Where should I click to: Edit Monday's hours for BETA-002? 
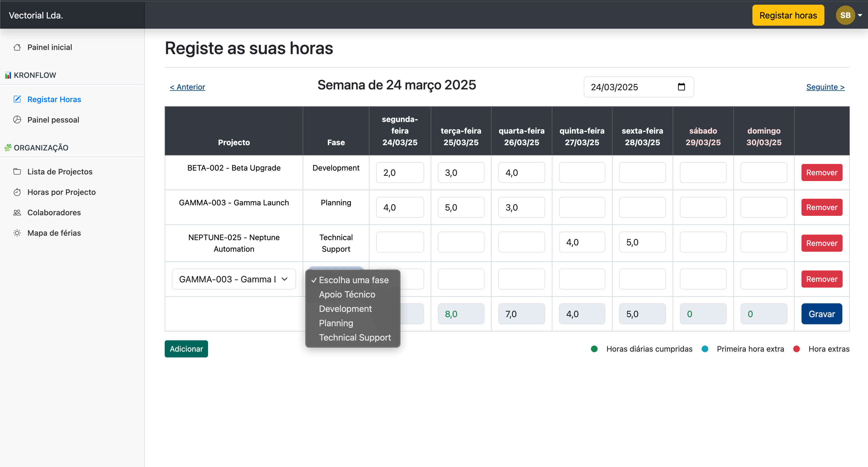pos(400,172)
